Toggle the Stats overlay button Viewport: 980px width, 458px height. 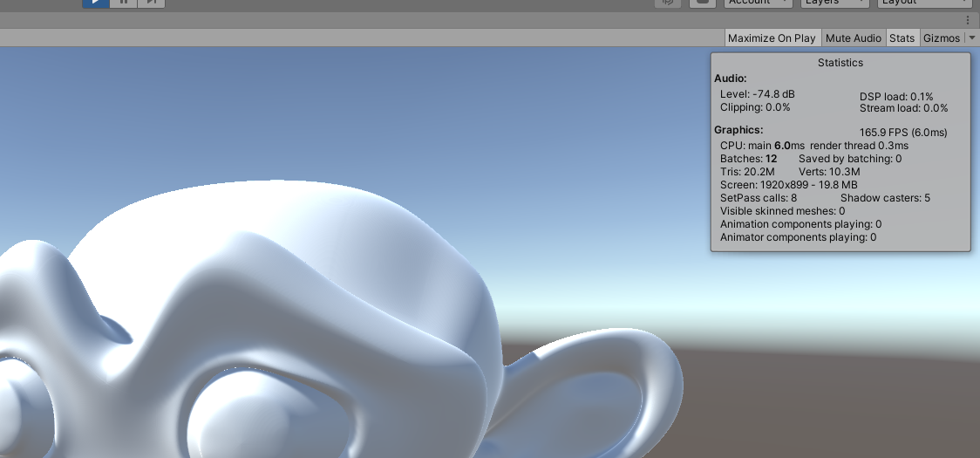click(902, 38)
